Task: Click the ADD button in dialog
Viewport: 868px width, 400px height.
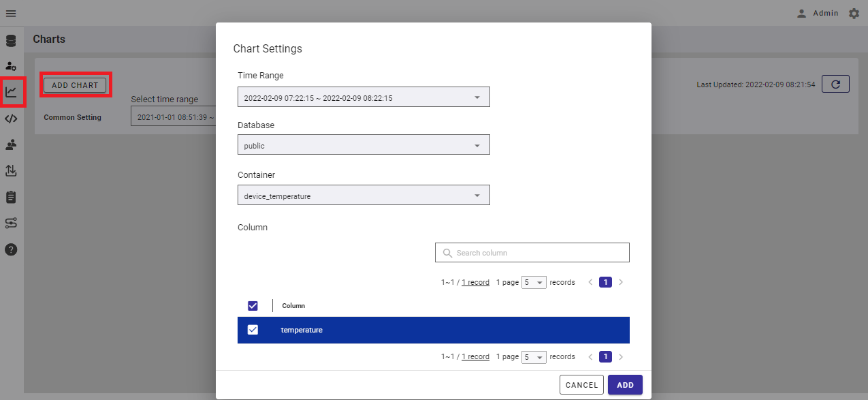Action: pos(625,385)
